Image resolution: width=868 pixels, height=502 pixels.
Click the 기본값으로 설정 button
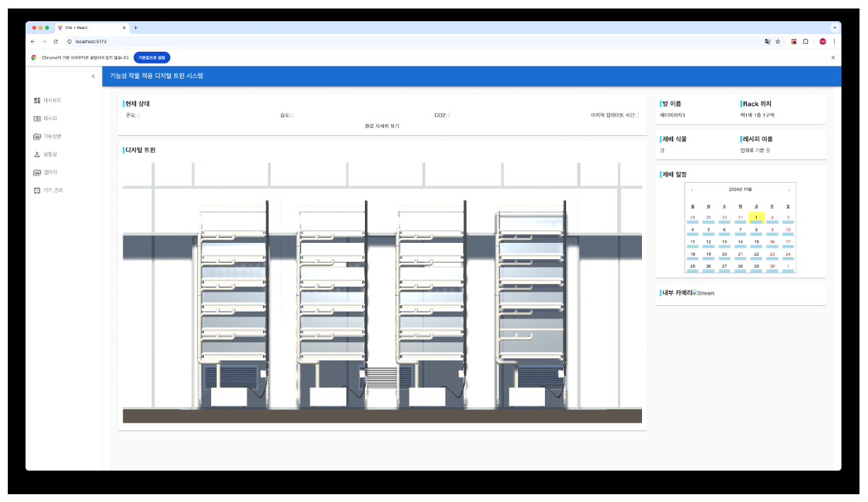click(x=152, y=57)
